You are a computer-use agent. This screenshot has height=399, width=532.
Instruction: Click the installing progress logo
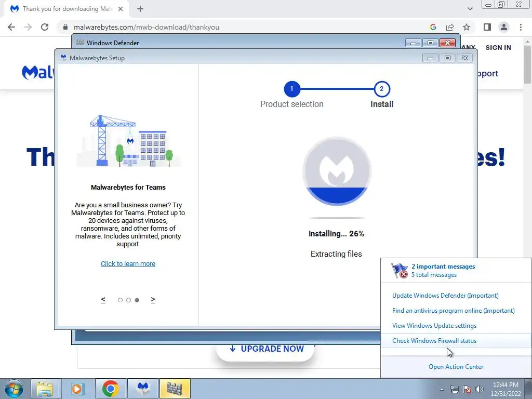click(x=337, y=171)
